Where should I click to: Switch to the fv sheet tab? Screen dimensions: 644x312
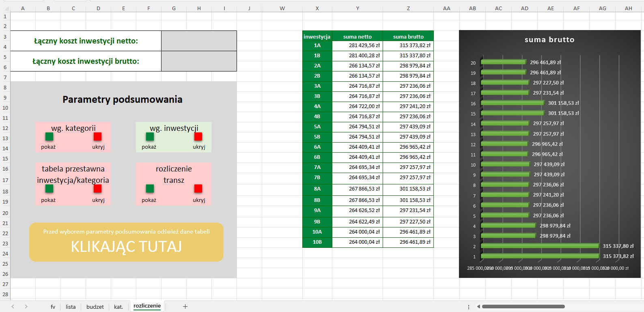(x=53, y=307)
